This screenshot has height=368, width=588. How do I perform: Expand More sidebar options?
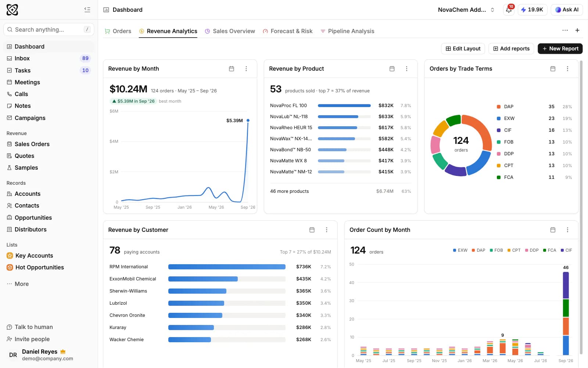click(49, 284)
